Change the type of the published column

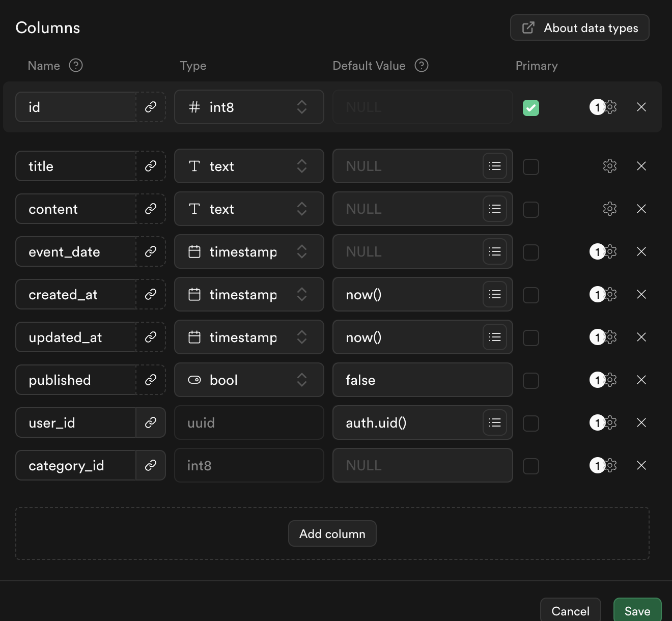pyautogui.click(x=249, y=380)
